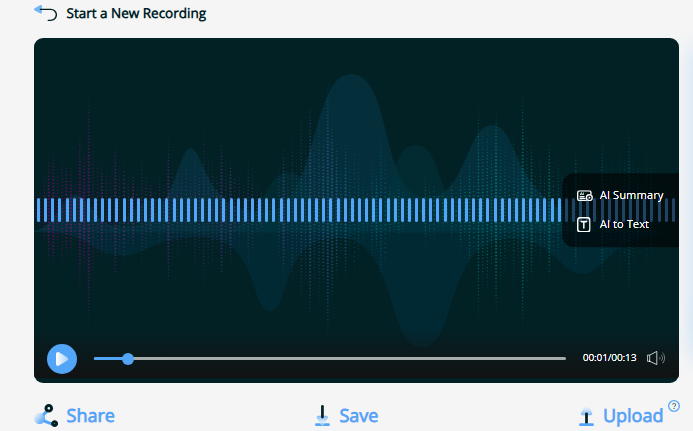The image size is (693, 431).
Task: Click the AI Summary icon
Action: click(584, 195)
